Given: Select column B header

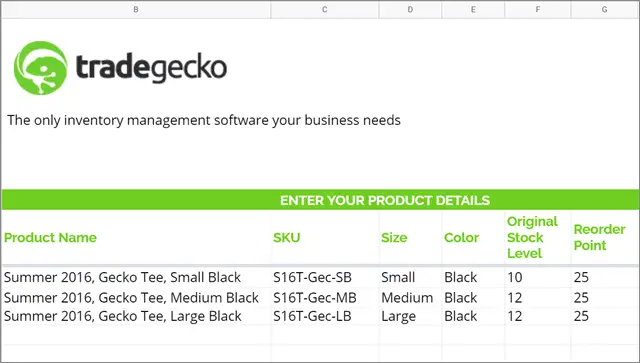Looking at the screenshot, I should tap(136, 9).
